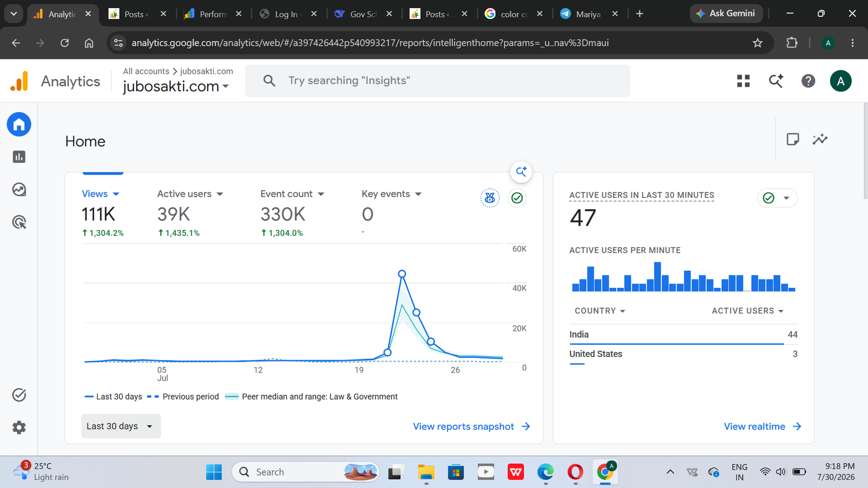Click the page vertical scrollbar
The height and width of the screenshot is (488, 868).
pos(865,152)
